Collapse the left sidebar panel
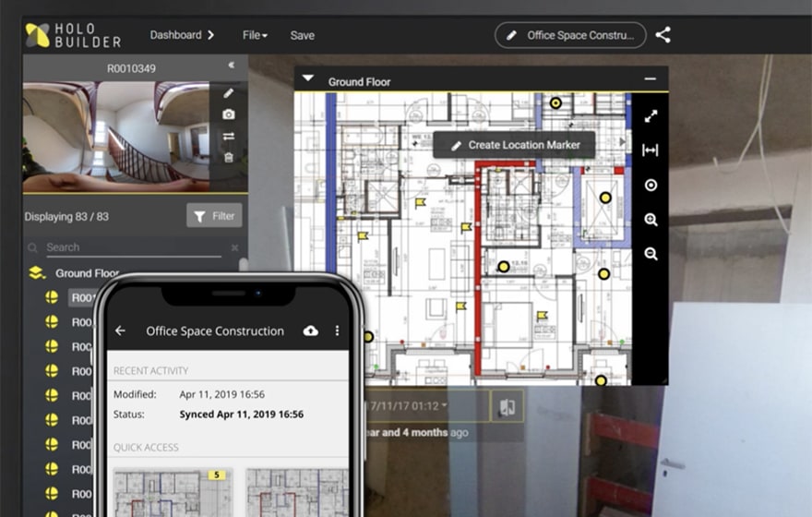The width and height of the screenshot is (812, 517). point(231,65)
